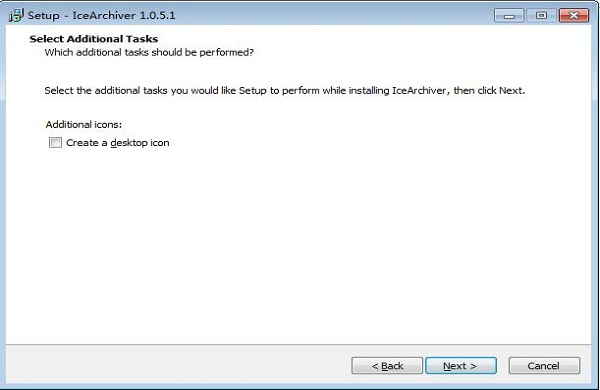
Task: Click the instruction text mentioning IceArchiver
Action: tap(285, 91)
